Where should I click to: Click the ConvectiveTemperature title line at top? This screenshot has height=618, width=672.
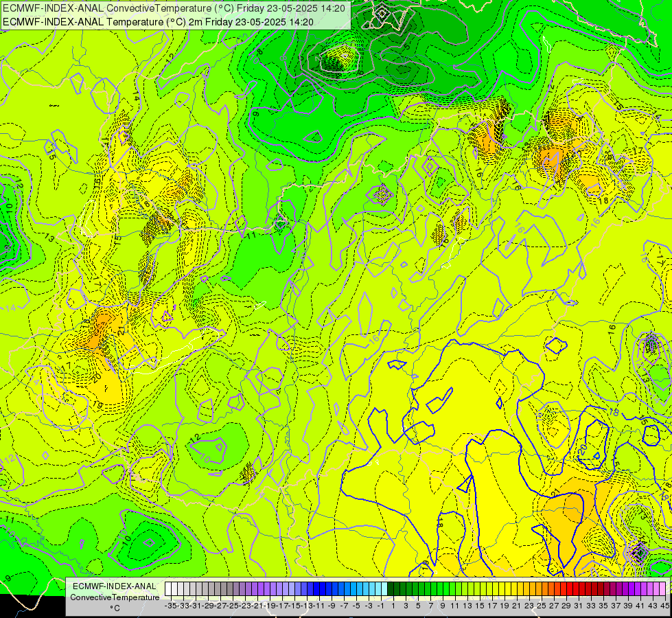pos(174,8)
